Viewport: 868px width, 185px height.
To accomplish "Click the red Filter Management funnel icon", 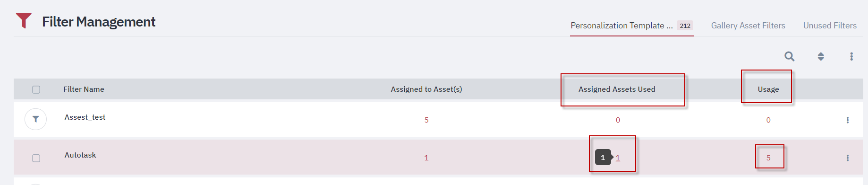I will tap(24, 20).
